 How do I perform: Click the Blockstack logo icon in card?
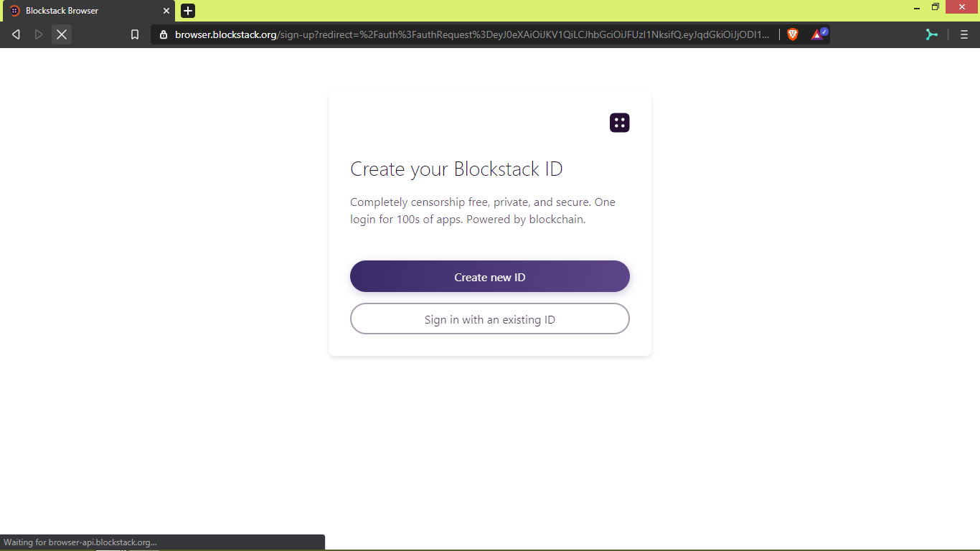pos(620,123)
